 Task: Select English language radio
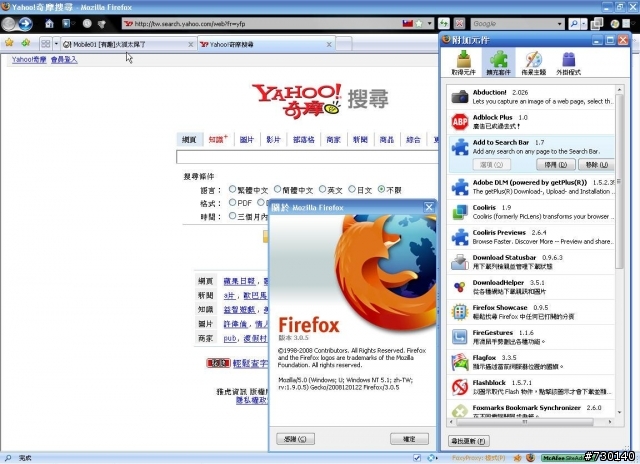point(322,189)
